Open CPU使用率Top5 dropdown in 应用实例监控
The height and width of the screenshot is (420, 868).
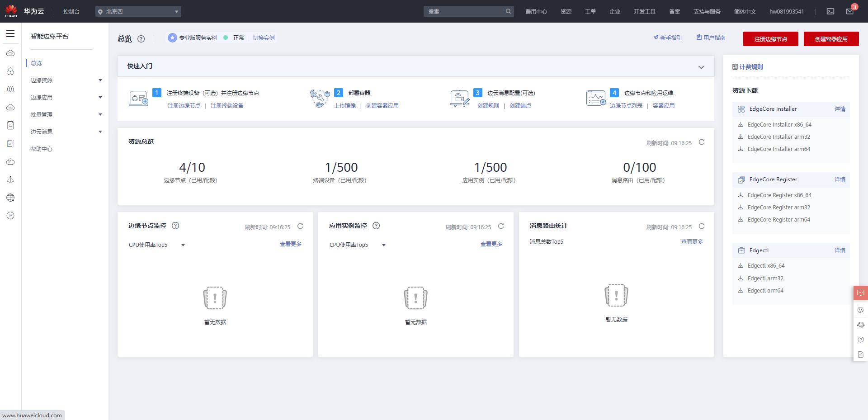coord(358,245)
